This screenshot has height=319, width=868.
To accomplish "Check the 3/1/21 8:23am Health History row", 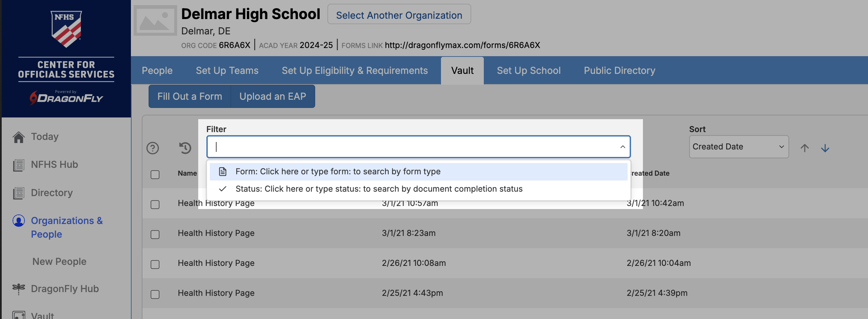I will [155, 235].
